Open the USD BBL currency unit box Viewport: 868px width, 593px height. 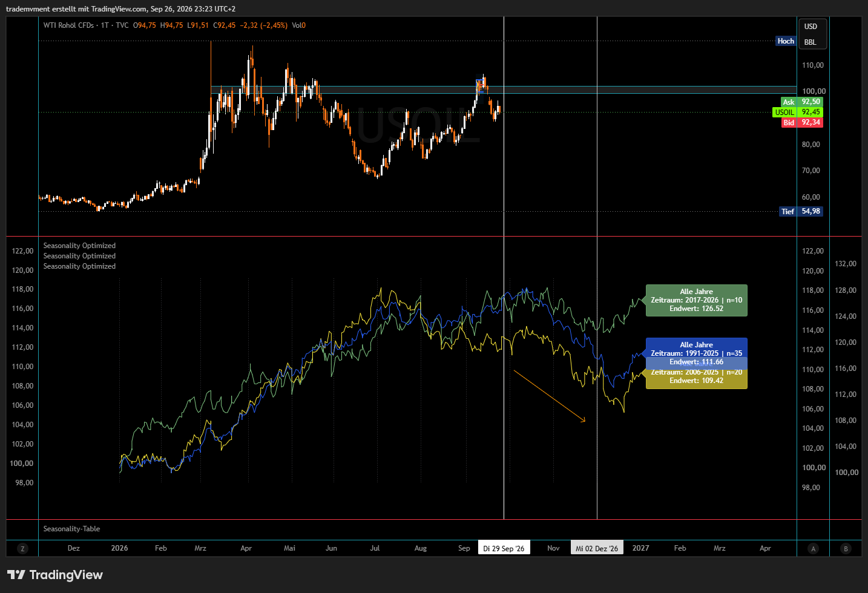pos(812,34)
